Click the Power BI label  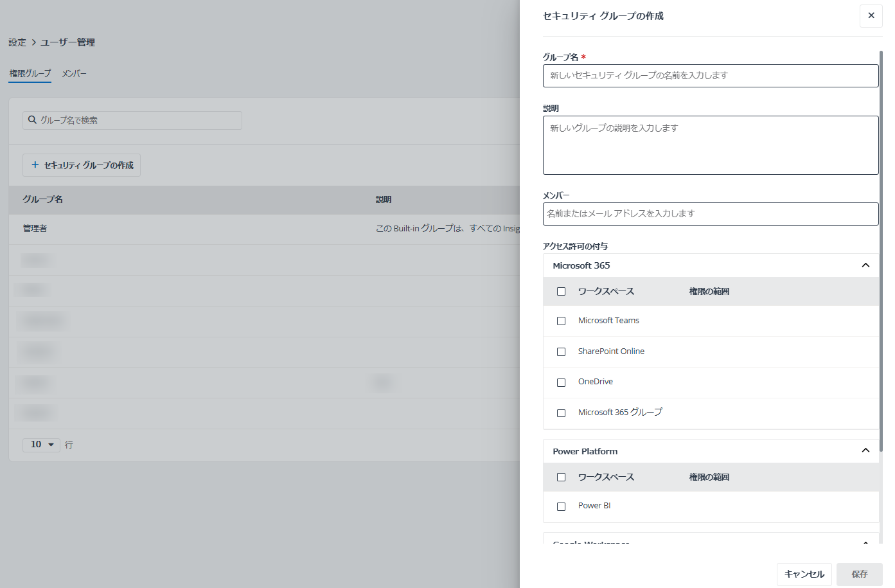(x=594, y=506)
